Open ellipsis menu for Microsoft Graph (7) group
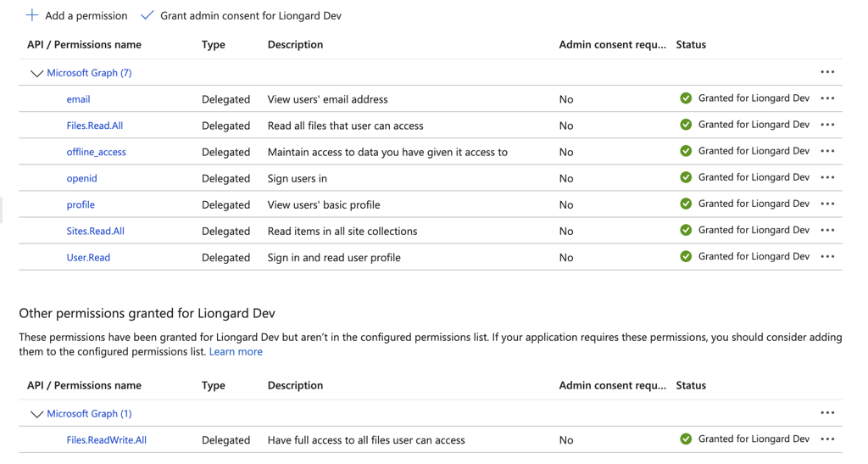Viewport: 868px width, 464px height. tap(827, 72)
